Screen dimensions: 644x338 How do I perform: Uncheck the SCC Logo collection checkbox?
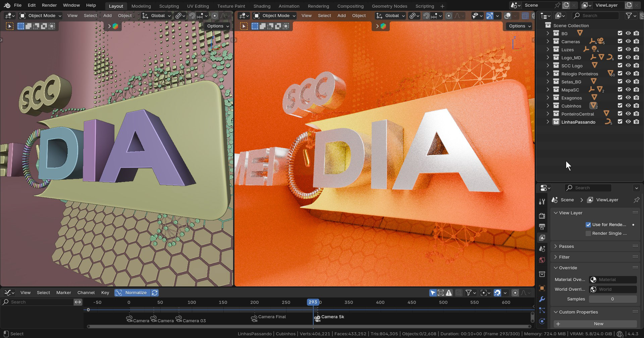620,66
